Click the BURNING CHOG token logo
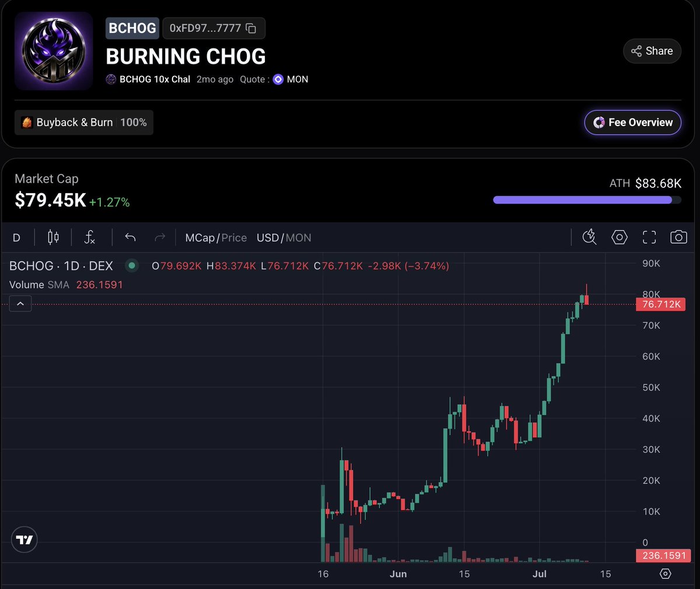The image size is (700, 589). point(54,51)
